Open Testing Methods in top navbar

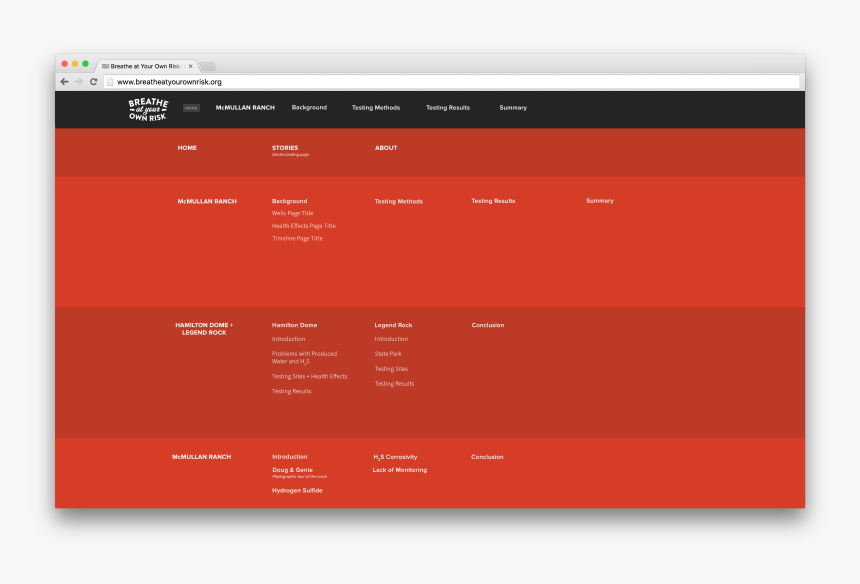376,107
